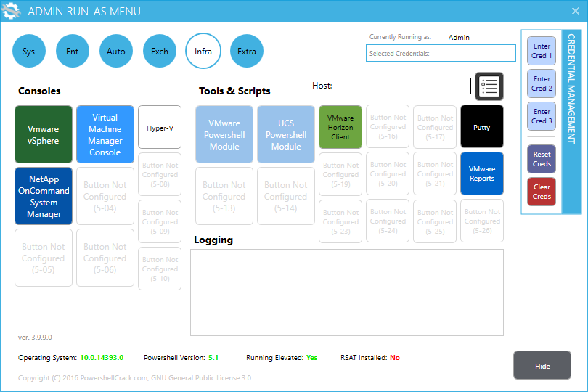This screenshot has width=588, height=392.
Task: Select the Infra tab
Action: pyautogui.click(x=203, y=51)
